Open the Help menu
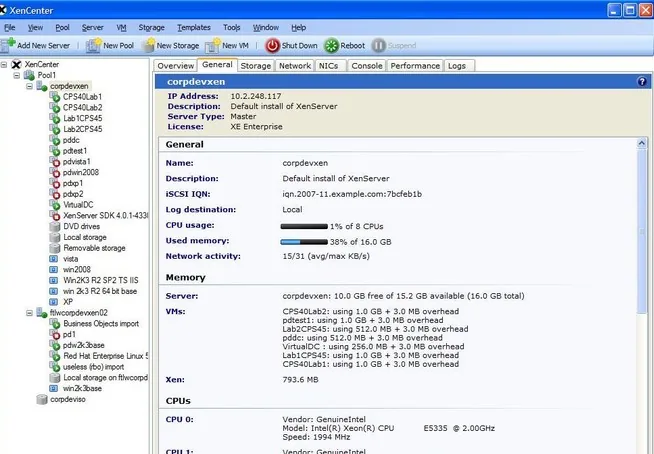Viewport: 654px width, 454px height. tap(299, 28)
